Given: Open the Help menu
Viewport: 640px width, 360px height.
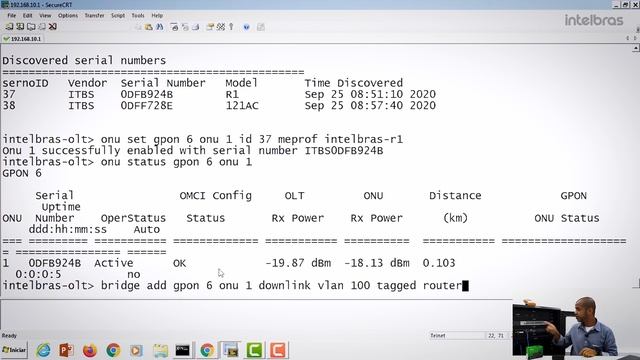Looking at the screenshot, I should (157, 16).
